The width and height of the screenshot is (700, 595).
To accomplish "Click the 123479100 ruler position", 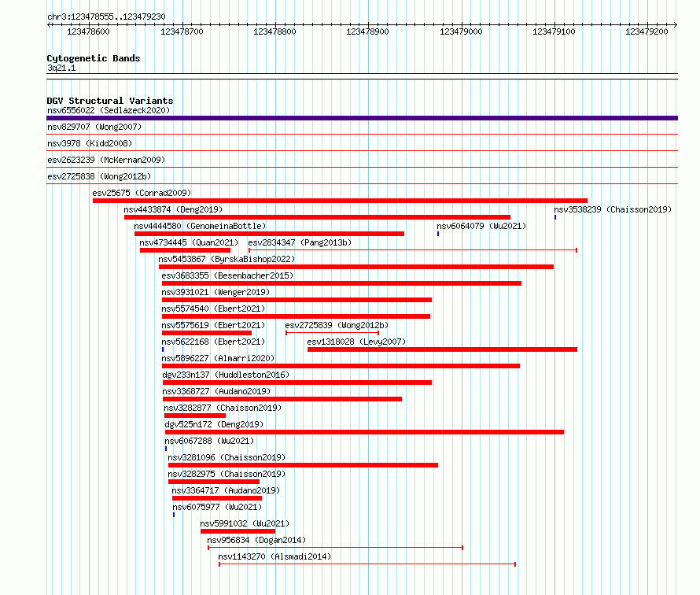I will [x=554, y=31].
